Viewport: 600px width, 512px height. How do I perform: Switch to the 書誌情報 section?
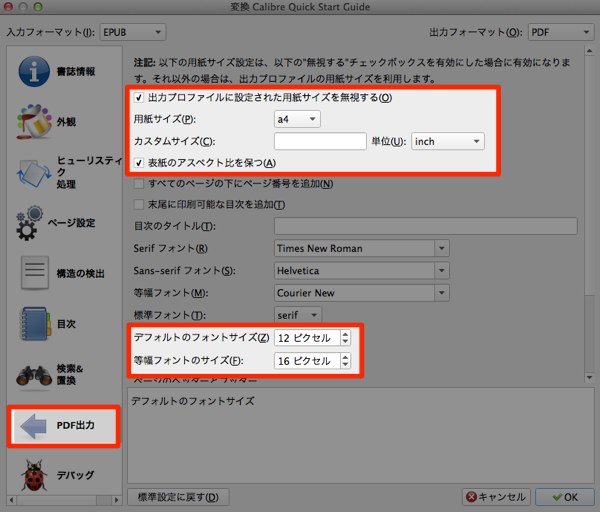[x=76, y=72]
